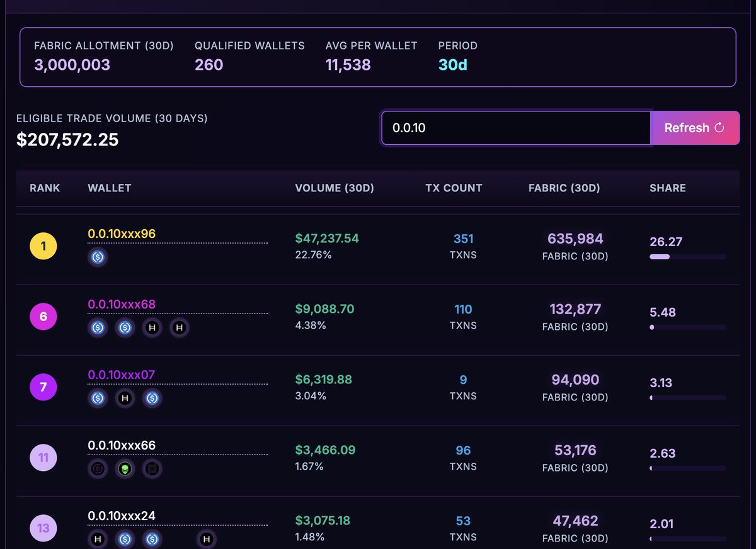Screen dimensions: 756x549
Task: Click the lavender rank 13 badge
Action: pos(43,528)
